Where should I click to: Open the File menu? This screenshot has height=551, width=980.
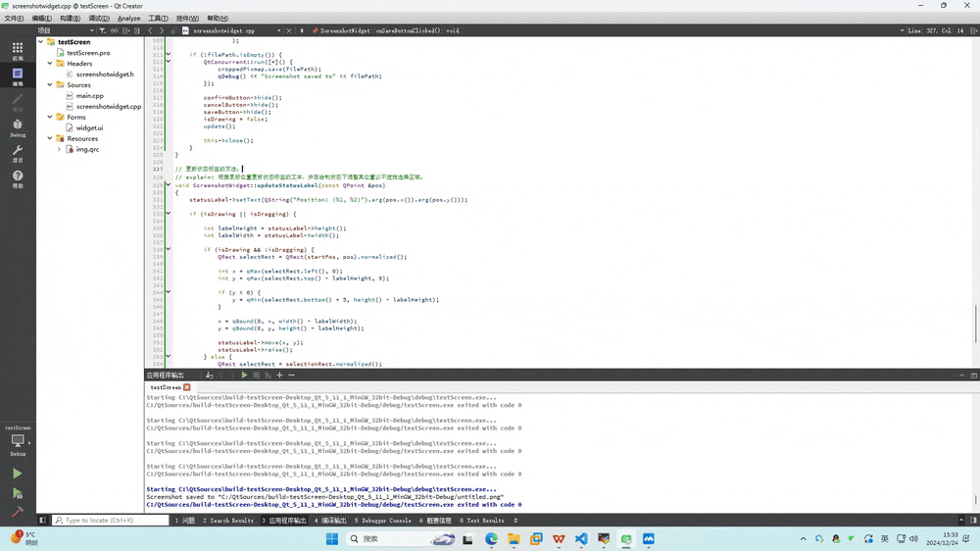(14, 18)
